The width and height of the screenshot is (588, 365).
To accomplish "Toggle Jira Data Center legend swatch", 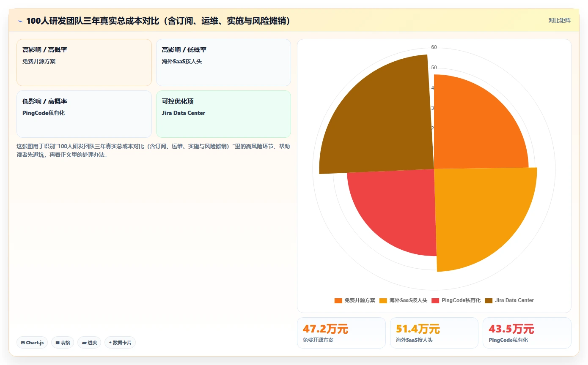I will (x=489, y=300).
